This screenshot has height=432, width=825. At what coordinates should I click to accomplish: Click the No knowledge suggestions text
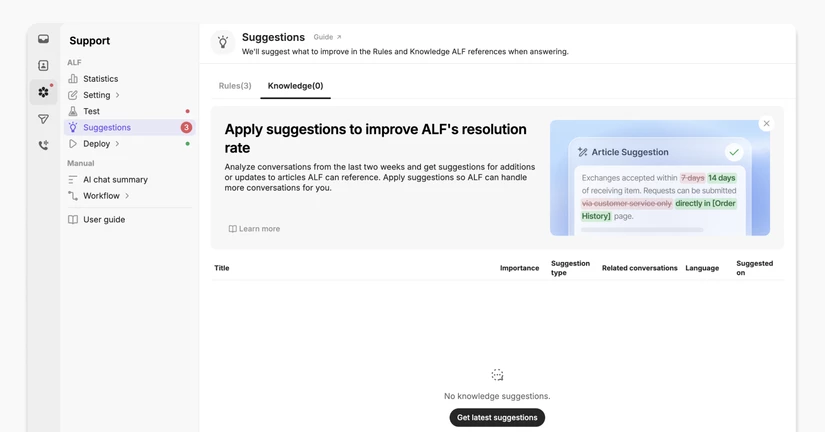coord(497,396)
